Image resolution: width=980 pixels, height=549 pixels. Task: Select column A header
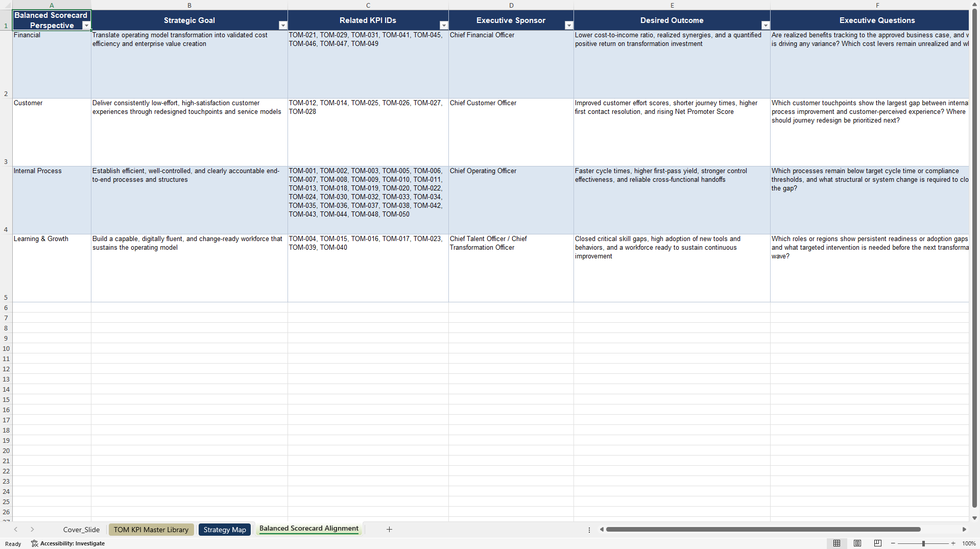click(x=52, y=5)
